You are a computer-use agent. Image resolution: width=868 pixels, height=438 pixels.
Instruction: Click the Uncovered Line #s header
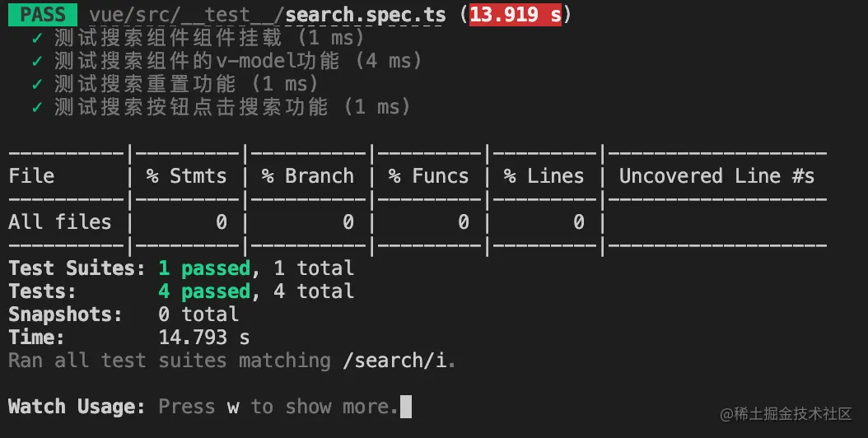[x=716, y=176]
